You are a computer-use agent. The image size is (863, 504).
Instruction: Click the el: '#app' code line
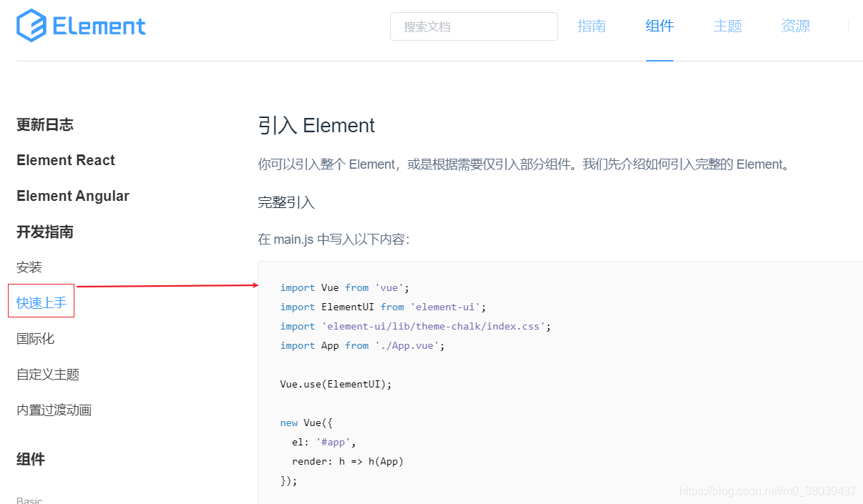[324, 442]
